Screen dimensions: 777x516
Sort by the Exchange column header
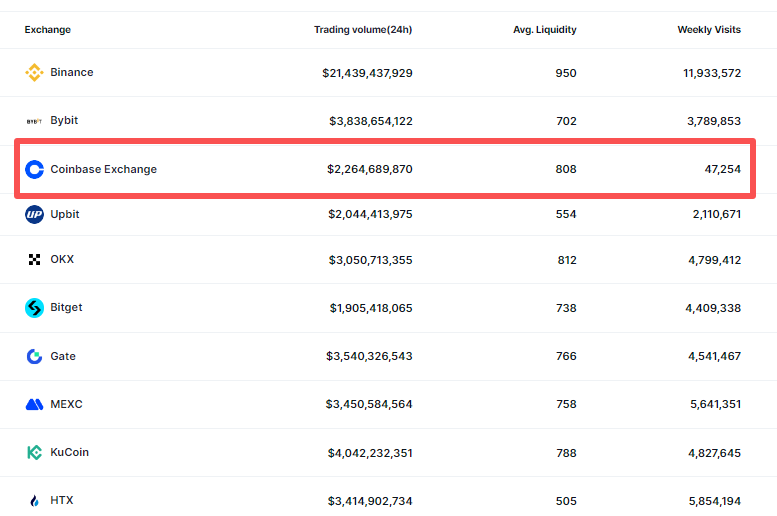(48, 30)
